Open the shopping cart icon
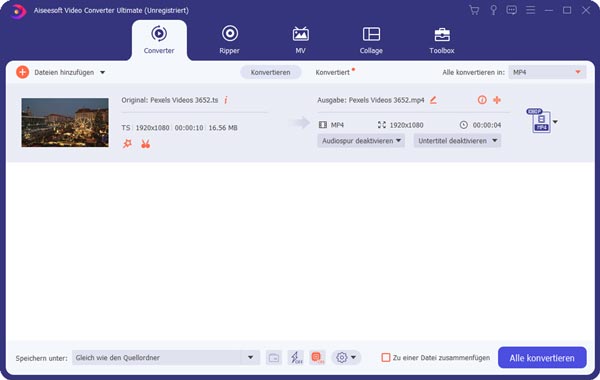Screen dimensions: 600x380 pyautogui.click(x=474, y=10)
